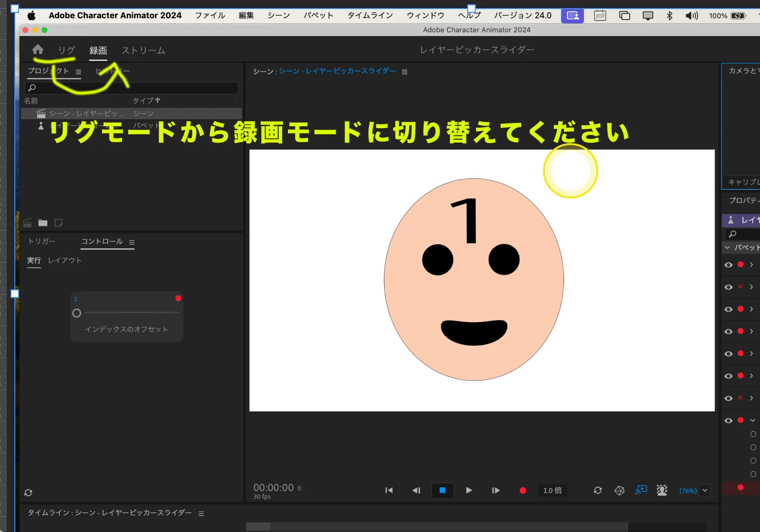Step forward one frame
This screenshot has width=760, height=532.
(496, 490)
